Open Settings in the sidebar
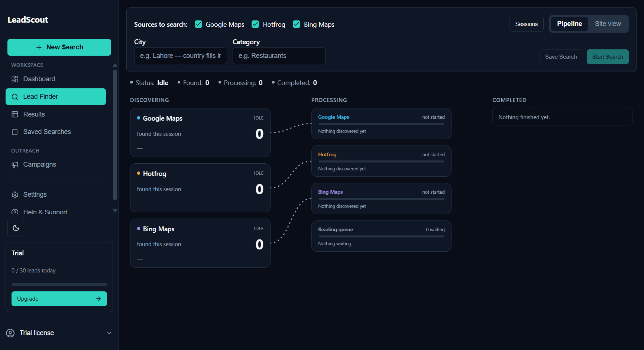The width and height of the screenshot is (644, 350). tap(56, 194)
